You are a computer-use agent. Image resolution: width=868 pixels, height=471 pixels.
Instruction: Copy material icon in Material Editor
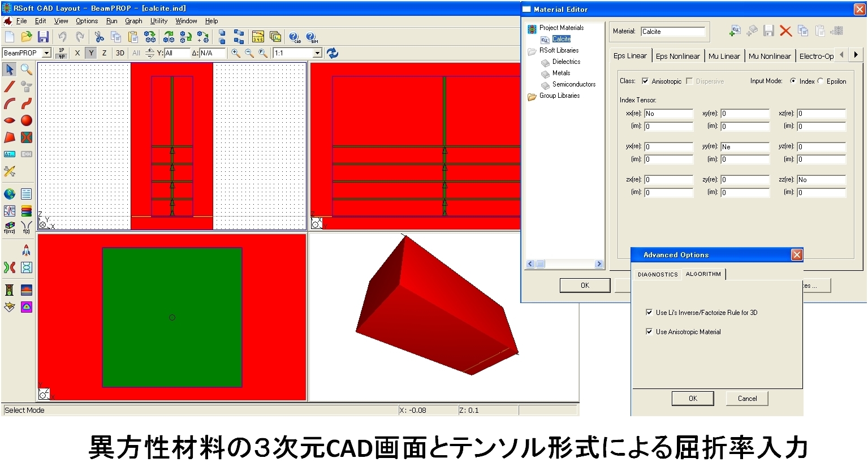tap(803, 31)
